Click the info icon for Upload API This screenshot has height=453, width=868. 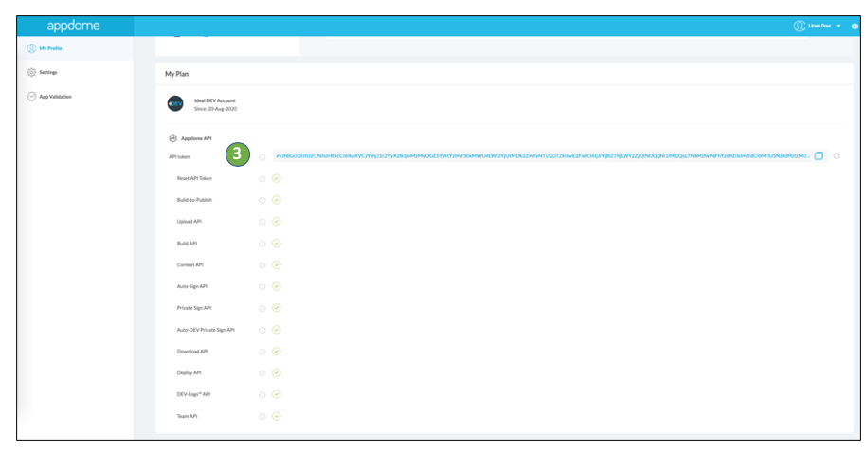coord(262,222)
